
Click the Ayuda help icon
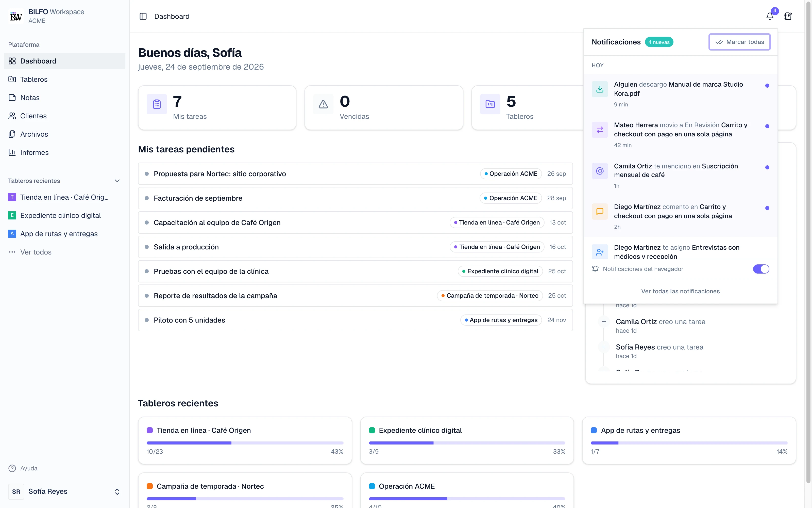click(12, 468)
